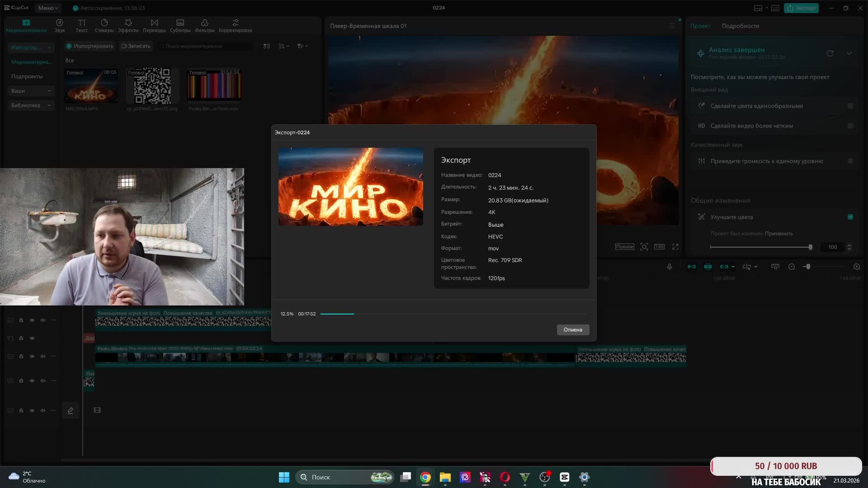Image resolution: width=868 pixels, height=488 pixels.
Task: Collapse the Анализ завершен panel chevron
Action: (849, 53)
